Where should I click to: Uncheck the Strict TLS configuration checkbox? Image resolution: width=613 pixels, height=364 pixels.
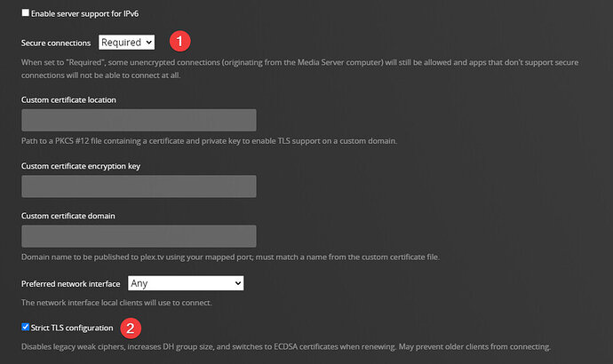pyautogui.click(x=25, y=328)
